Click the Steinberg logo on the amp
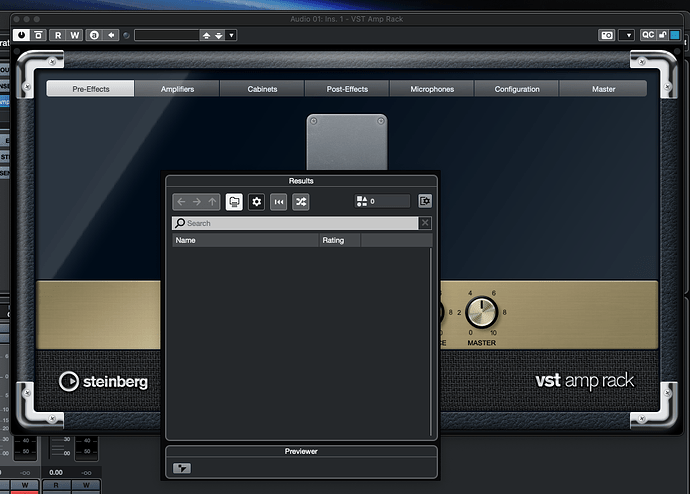Screen dimensions: 690x494 (x=103, y=381)
